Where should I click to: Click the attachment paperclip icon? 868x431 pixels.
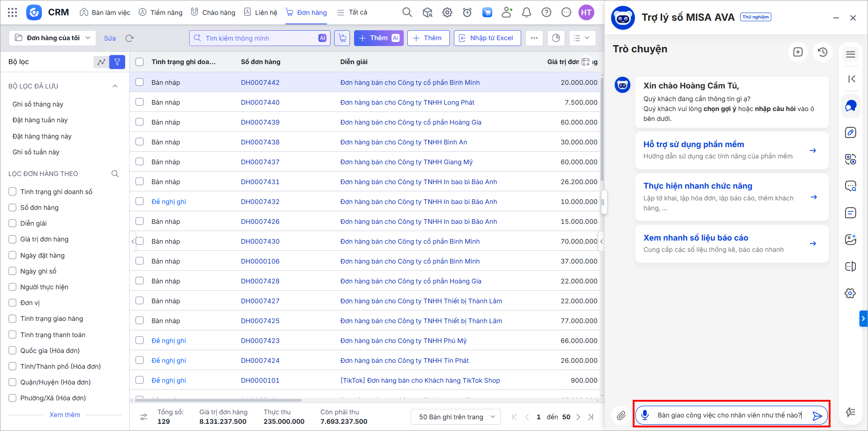coord(621,416)
